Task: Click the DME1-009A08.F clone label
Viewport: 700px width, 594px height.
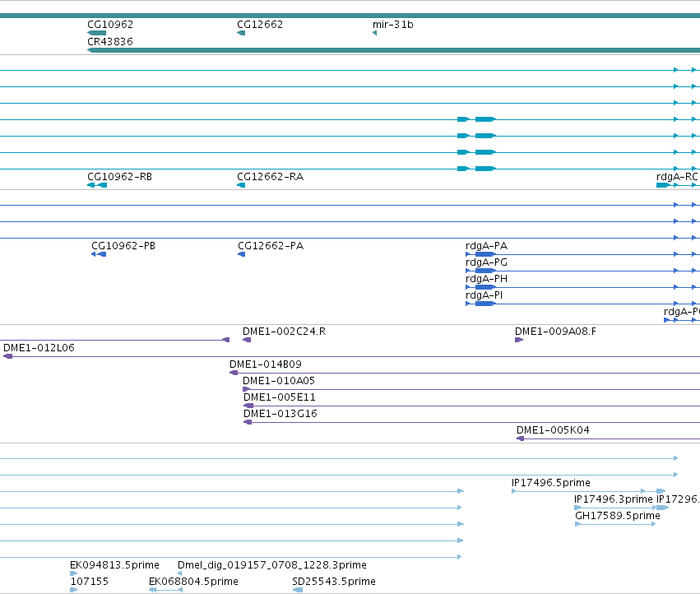Action: tap(555, 332)
